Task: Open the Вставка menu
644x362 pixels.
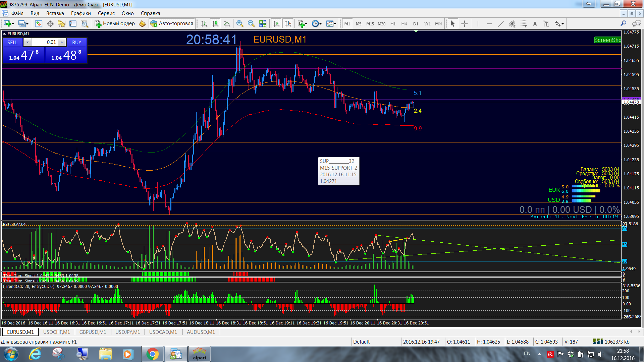Action: click(x=55, y=13)
